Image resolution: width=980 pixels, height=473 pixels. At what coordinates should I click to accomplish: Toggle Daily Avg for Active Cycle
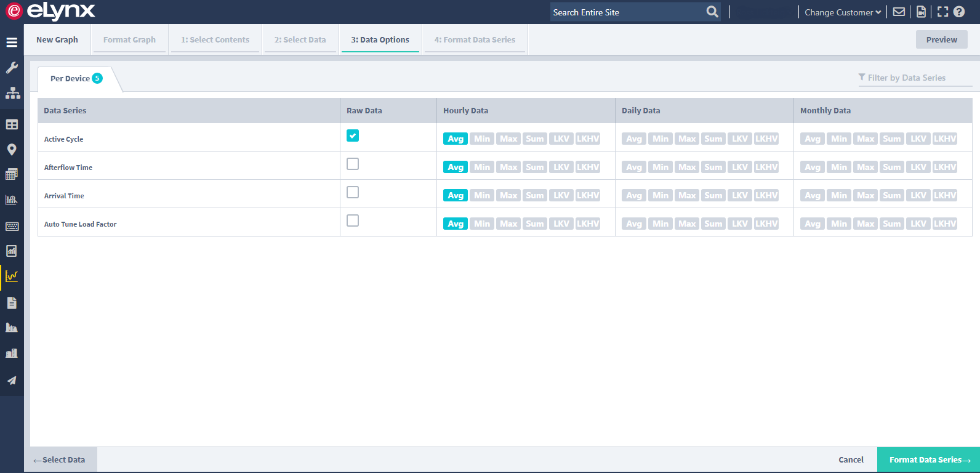coord(634,139)
